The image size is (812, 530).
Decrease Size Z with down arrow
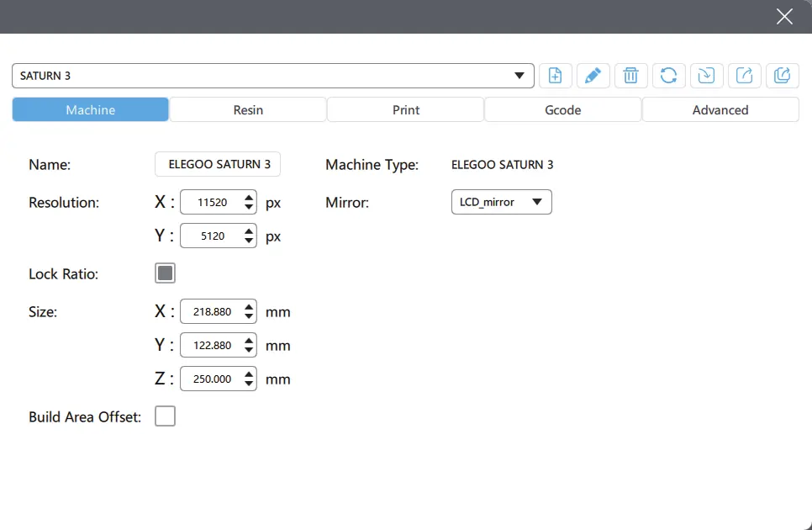tap(249, 384)
